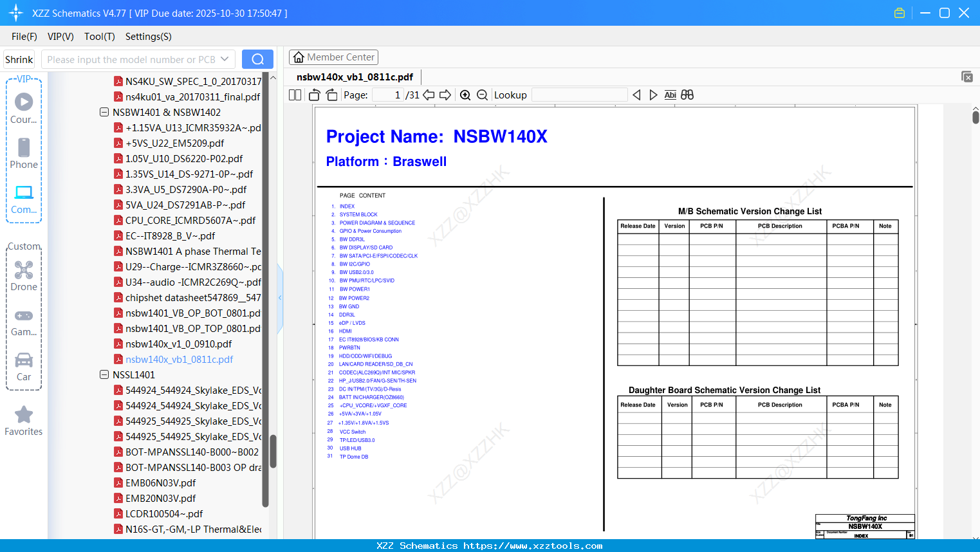
Task: Open the EMB20N03V.pdf file
Action: pos(161,498)
